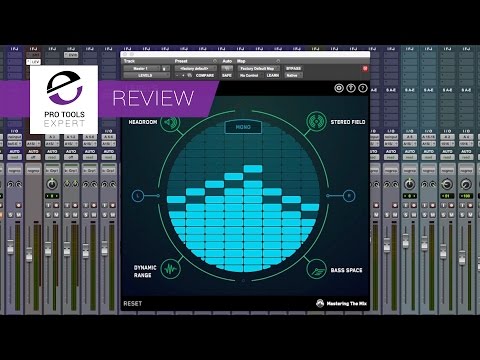
Task: Open the Factory Default Map dropdown
Action: pos(258,68)
